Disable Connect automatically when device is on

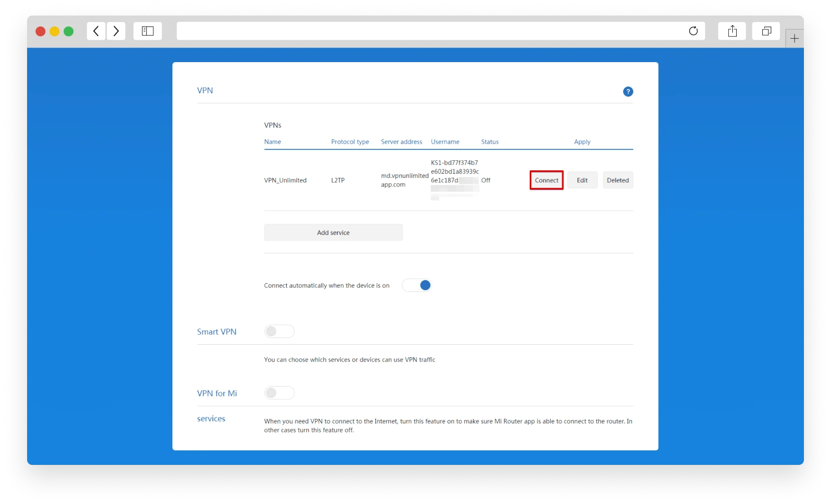tap(417, 286)
